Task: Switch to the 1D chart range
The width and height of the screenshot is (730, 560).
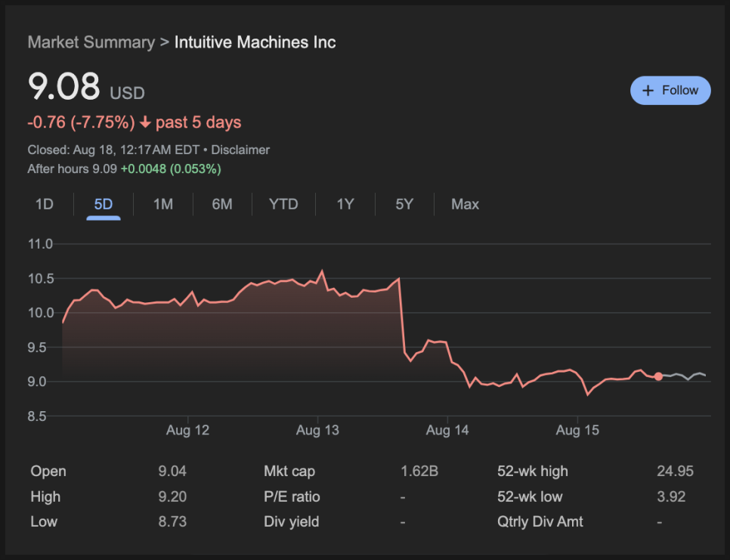Action: [x=45, y=204]
